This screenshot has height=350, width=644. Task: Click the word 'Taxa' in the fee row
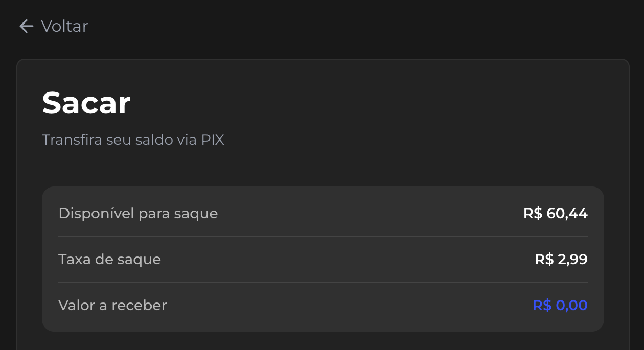(x=74, y=260)
